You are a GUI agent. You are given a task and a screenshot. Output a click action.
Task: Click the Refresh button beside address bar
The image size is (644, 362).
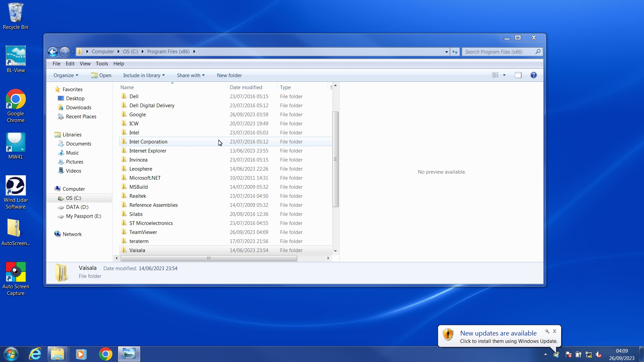(x=455, y=52)
